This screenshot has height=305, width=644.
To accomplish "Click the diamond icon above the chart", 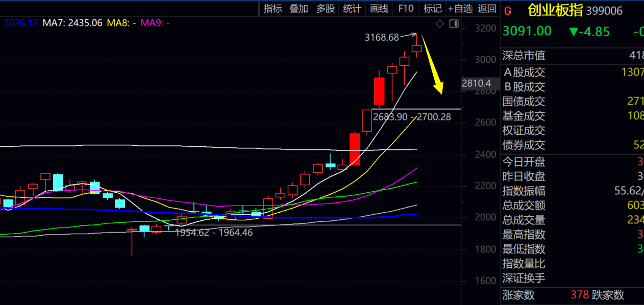I will [440, 23].
